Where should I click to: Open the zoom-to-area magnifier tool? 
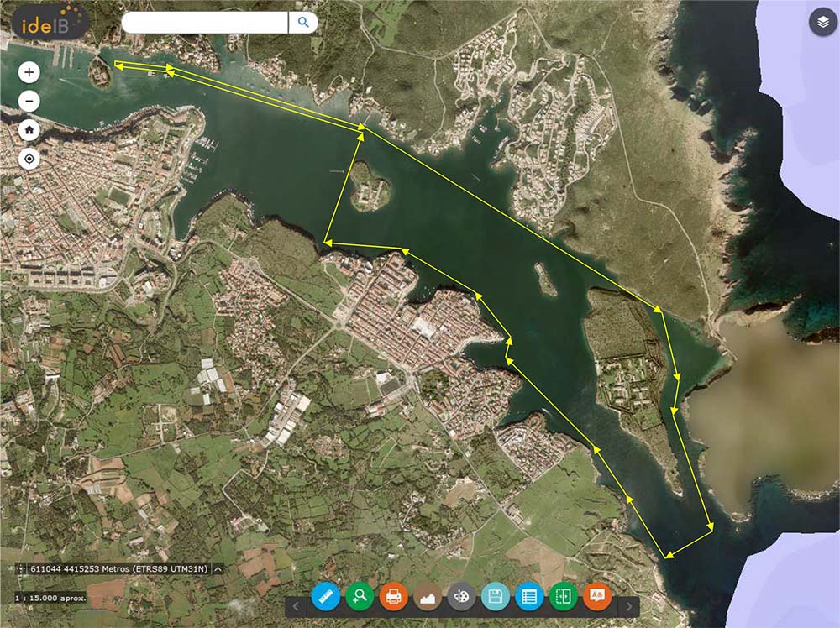(359, 598)
